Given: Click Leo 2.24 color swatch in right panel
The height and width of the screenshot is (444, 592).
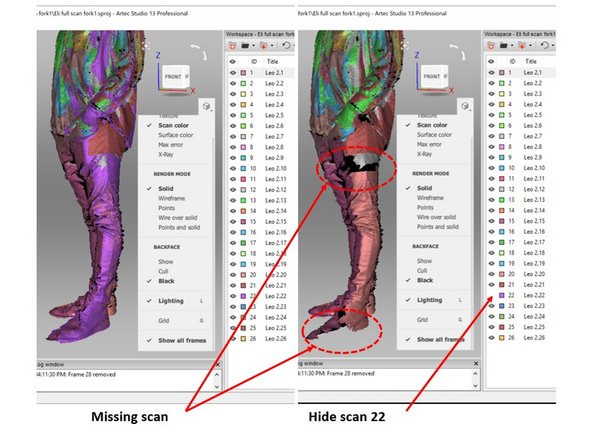Looking at the screenshot, I should point(502,316).
